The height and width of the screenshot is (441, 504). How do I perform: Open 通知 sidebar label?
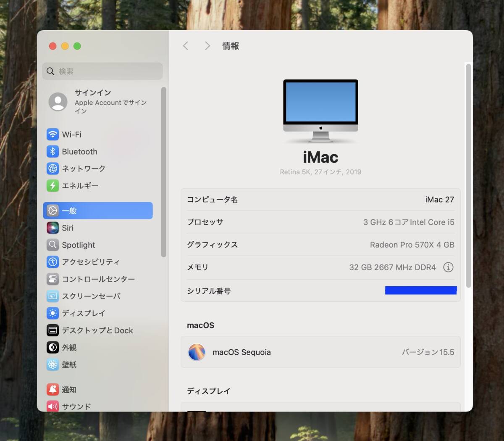(x=69, y=390)
